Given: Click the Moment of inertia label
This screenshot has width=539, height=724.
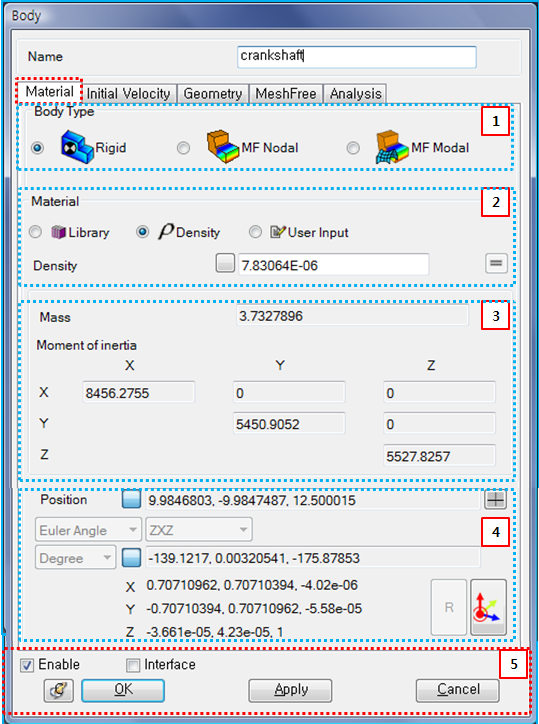Looking at the screenshot, I should click(87, 345).
